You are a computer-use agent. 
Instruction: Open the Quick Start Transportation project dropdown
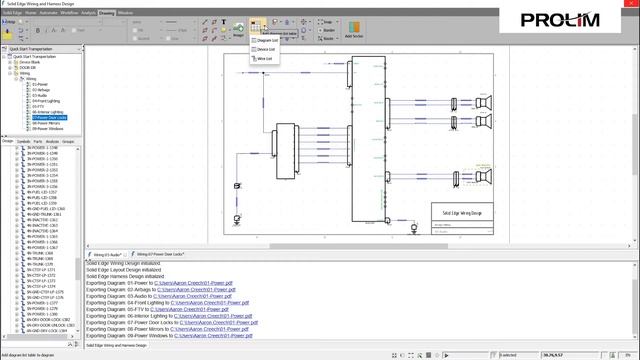point(78,49)
